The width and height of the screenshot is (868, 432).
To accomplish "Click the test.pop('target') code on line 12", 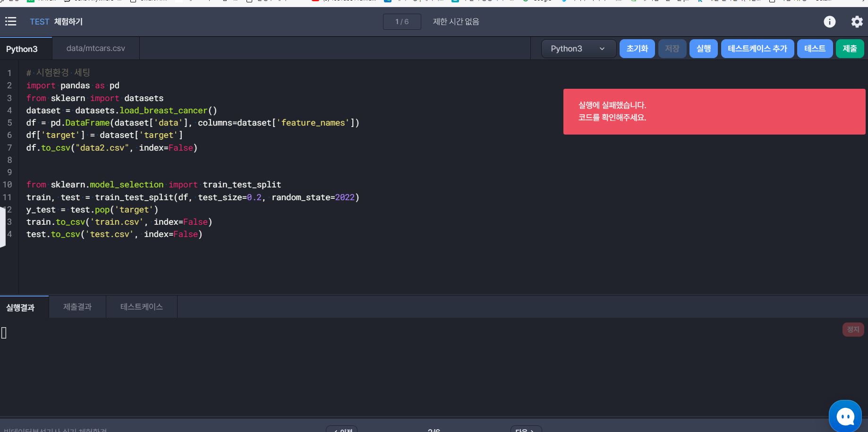I will [x=114, y=210].
